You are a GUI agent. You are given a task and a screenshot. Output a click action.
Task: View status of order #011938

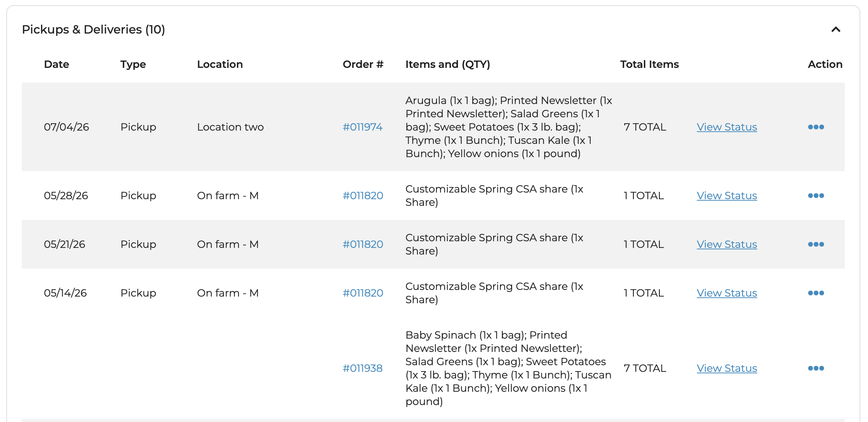pos(727,368)
